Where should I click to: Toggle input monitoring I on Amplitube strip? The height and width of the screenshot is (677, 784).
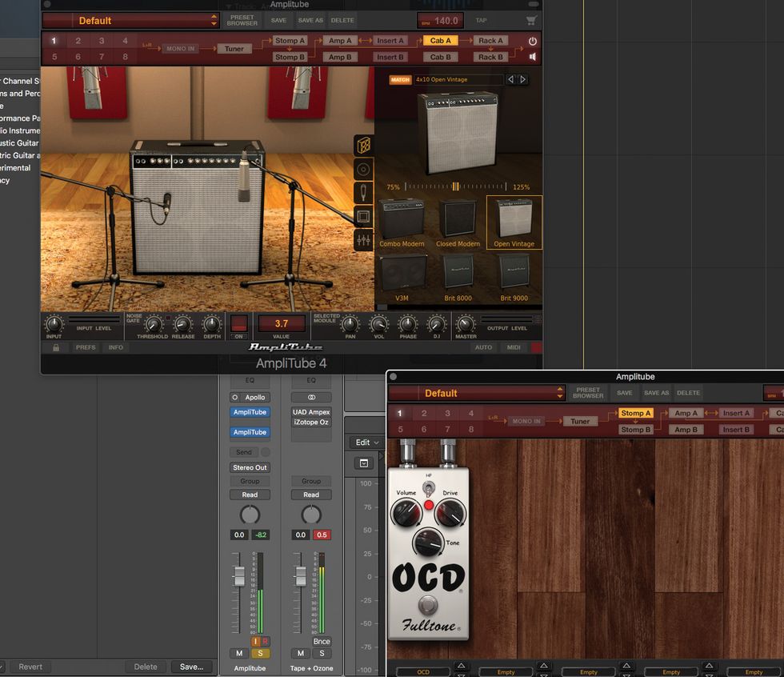tap(255, 641)
